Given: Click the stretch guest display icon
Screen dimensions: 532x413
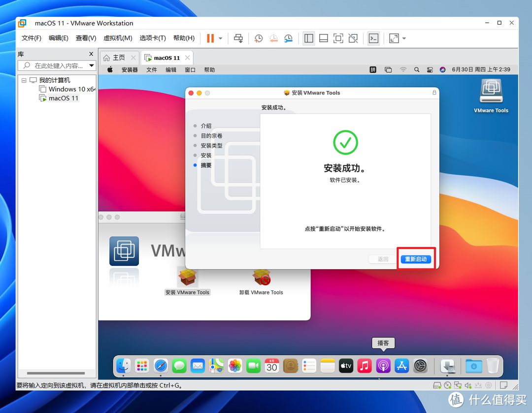Looking at the screenshot, I should [x=394, y=38].
